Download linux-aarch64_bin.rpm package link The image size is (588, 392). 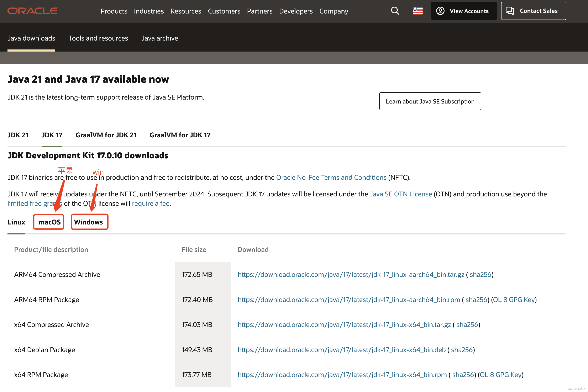[349, 300]
